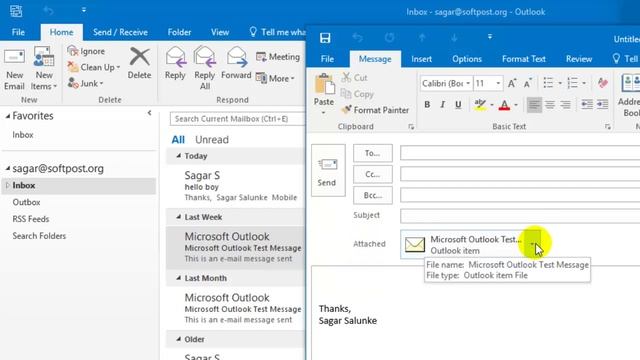The image size is (640, 360).
Task: Click the Bullets list icon
Action: [x=549, y=83]
